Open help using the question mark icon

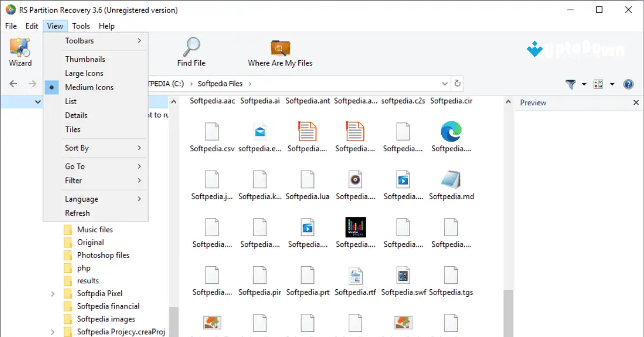[x=628, y=84]
